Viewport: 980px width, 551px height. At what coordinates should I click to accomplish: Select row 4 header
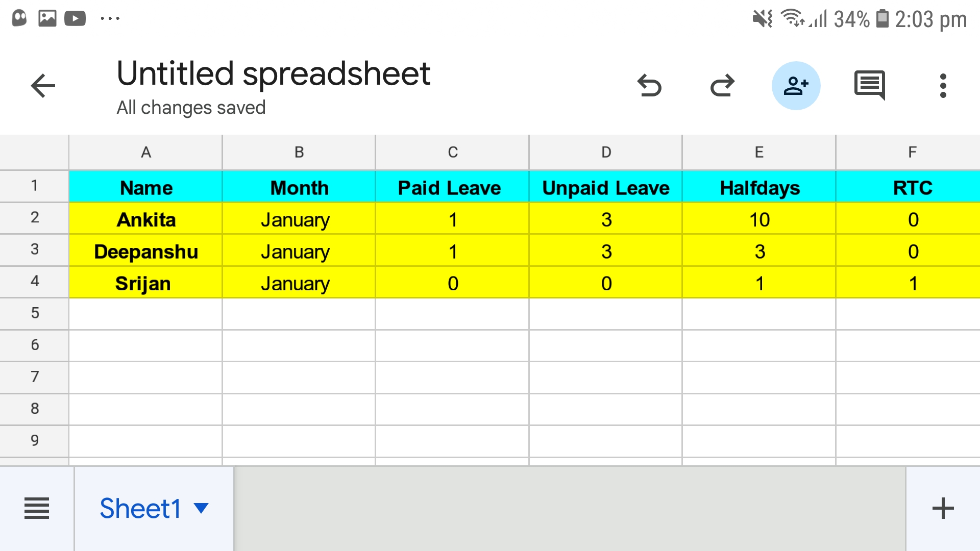coord(34,281)
